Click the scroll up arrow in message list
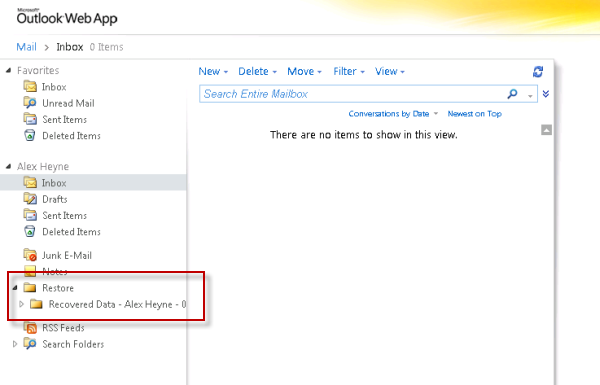Screen dimensions: 600x385 point(546,130)
